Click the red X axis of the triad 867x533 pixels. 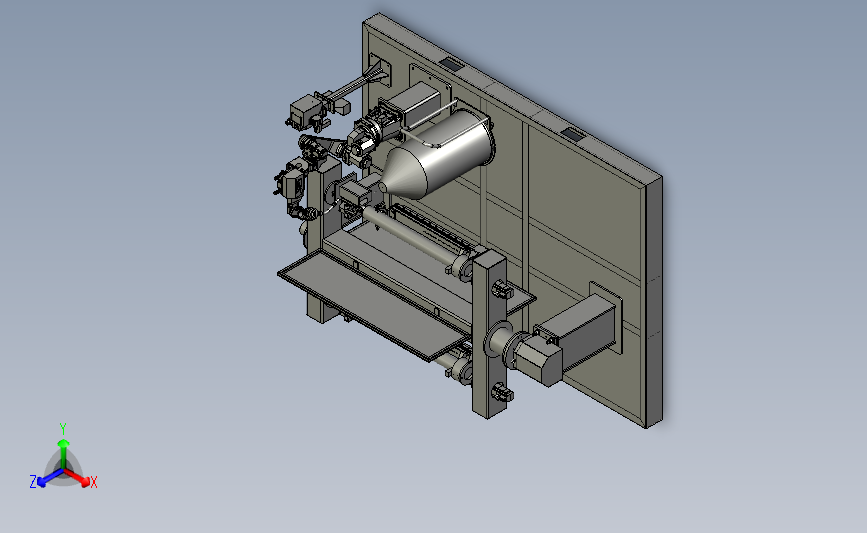click(x=78, y=477)
